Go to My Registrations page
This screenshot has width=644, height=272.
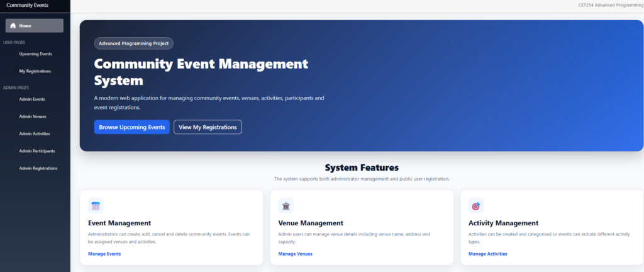(35, 71)
